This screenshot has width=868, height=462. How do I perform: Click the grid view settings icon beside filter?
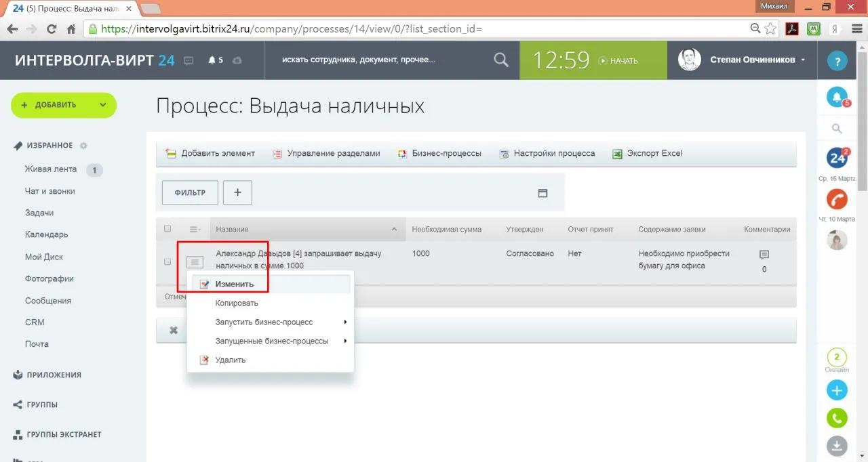coord(542,193)
